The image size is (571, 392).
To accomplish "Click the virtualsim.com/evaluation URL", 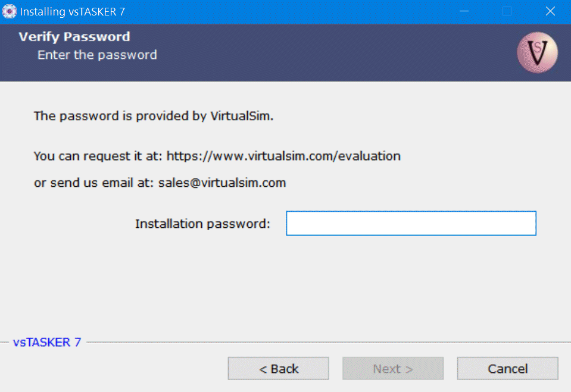I will (x=283, y=156).
